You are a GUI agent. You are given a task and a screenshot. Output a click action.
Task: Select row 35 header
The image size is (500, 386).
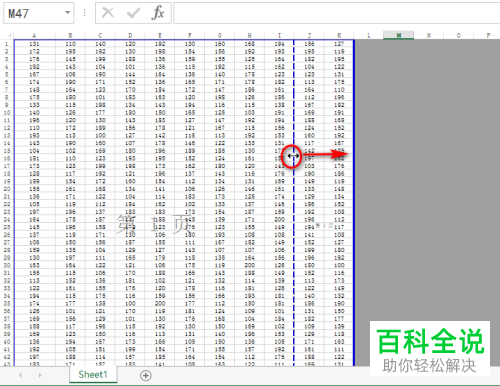7,303
